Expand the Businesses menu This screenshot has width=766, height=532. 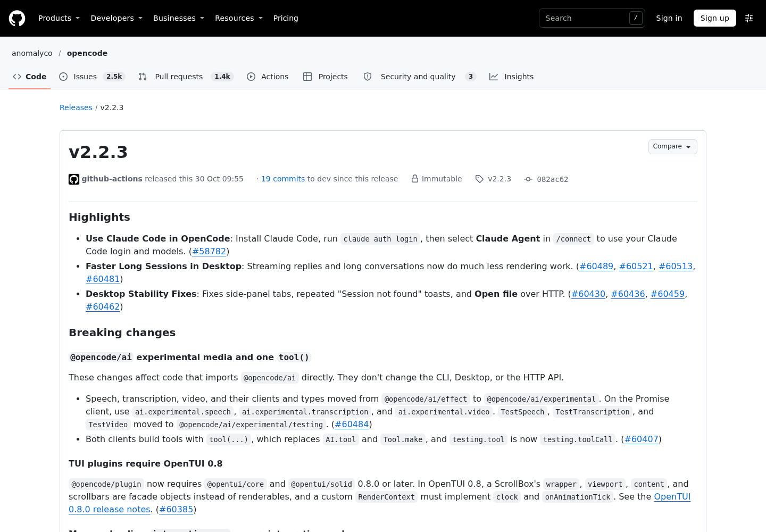179,18
